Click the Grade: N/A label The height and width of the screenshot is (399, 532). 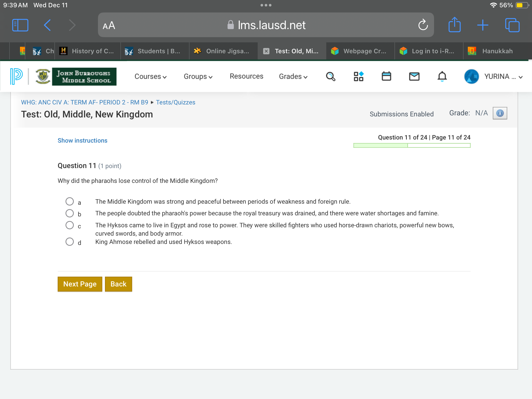coord(468,113)
